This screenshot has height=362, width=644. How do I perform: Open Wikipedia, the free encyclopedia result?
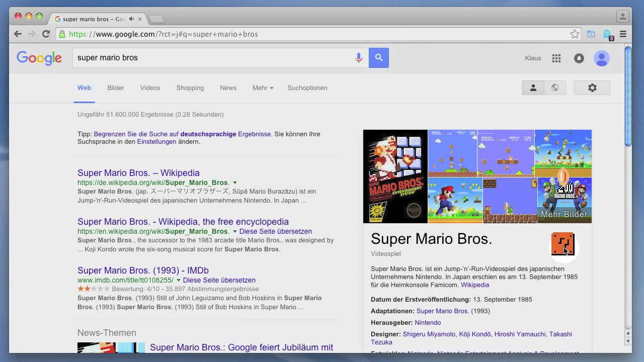183,221
